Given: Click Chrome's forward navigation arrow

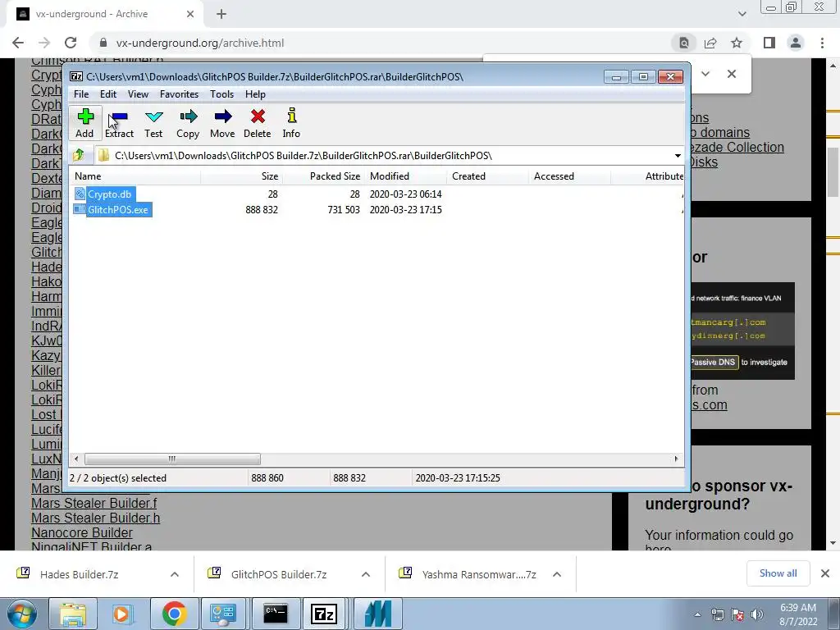Looking at the screenshot, I should (x=44, y=43).
